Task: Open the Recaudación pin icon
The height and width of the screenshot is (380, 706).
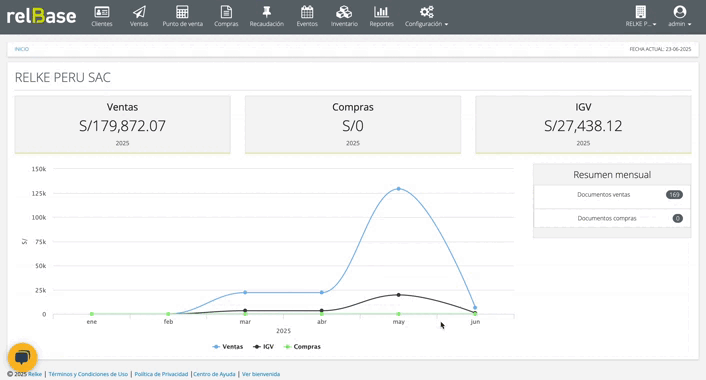Action: point(267,12)
